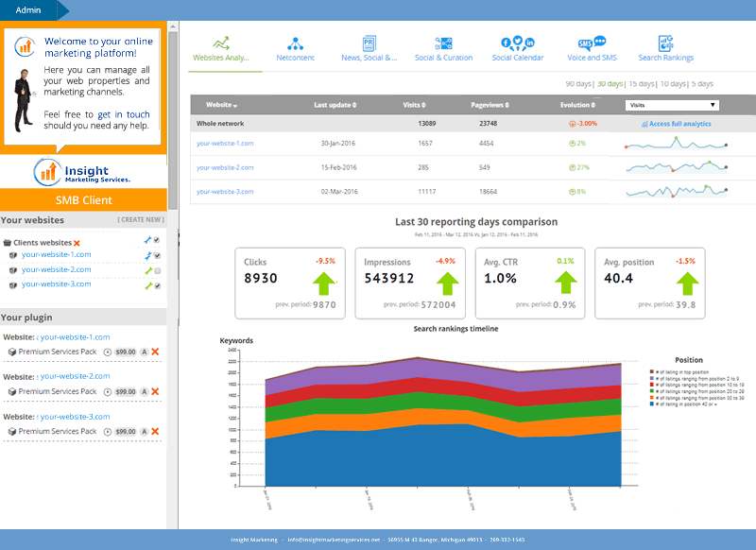Screen dimensions: 756x550
Task: Remove Premium Services Pack for your-website-1.com
Action: point(155,352)
